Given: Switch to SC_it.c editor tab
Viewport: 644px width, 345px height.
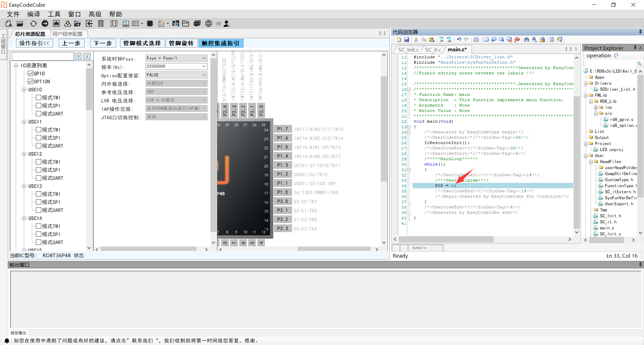Looking at the screenshot, I should 433,50.
